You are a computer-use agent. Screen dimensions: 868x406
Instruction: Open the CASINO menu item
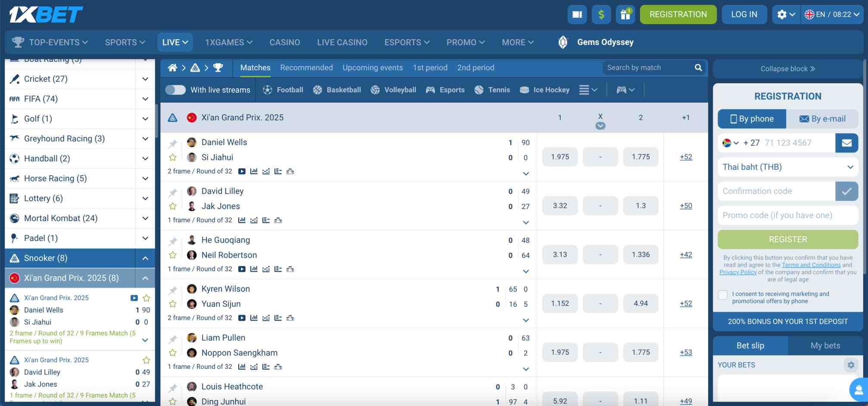(285, 42)
